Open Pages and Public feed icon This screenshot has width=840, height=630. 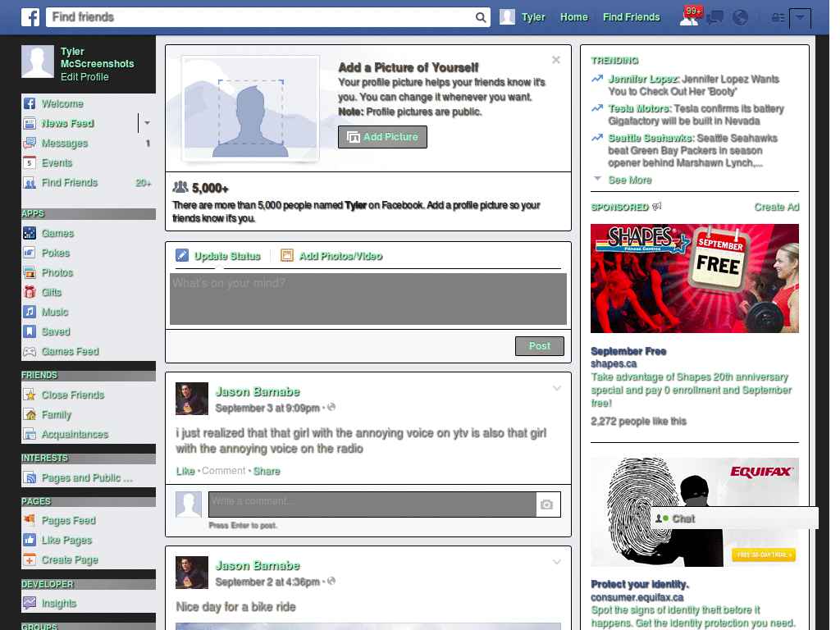click(30, 477)
